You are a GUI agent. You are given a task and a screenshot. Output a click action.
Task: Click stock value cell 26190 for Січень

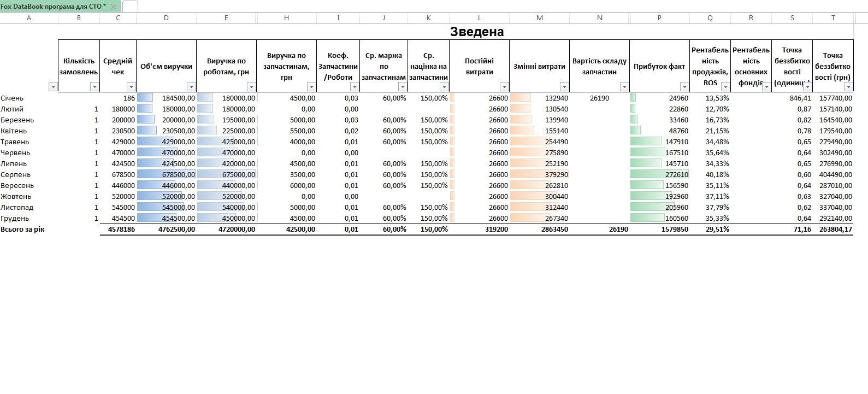[x=599, y=98]
